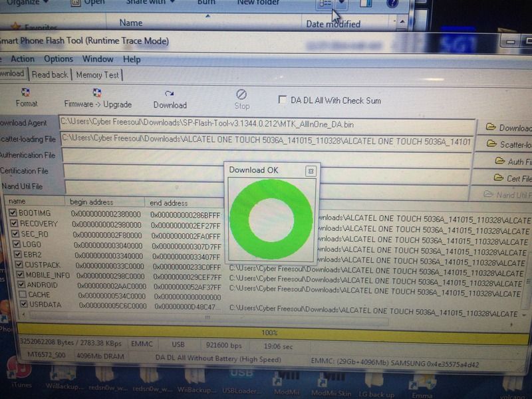Open the Help menu
This screenshot has height=399, width=532.
(x=132, y=59)
